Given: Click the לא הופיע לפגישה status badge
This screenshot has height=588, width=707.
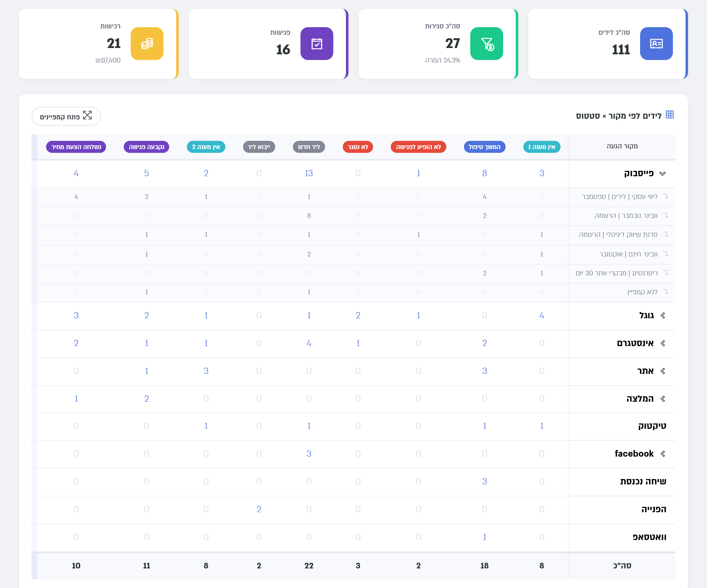Looking at the screenshot, I should pos(419,147).
